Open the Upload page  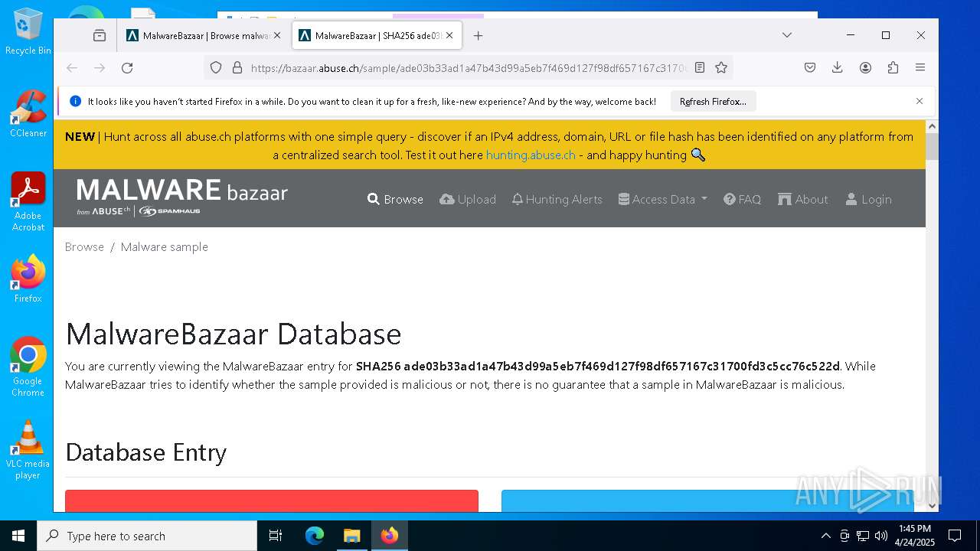coord(468,199)
